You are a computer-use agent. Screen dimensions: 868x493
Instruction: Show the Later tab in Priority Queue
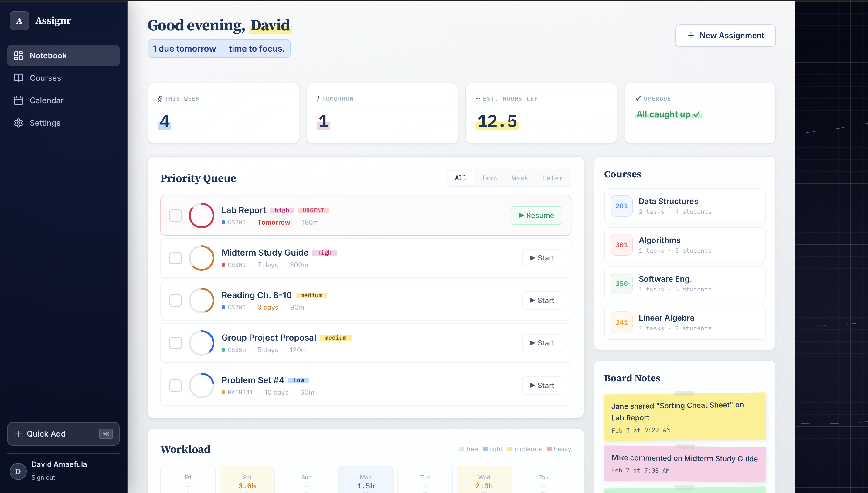point(553,178)
